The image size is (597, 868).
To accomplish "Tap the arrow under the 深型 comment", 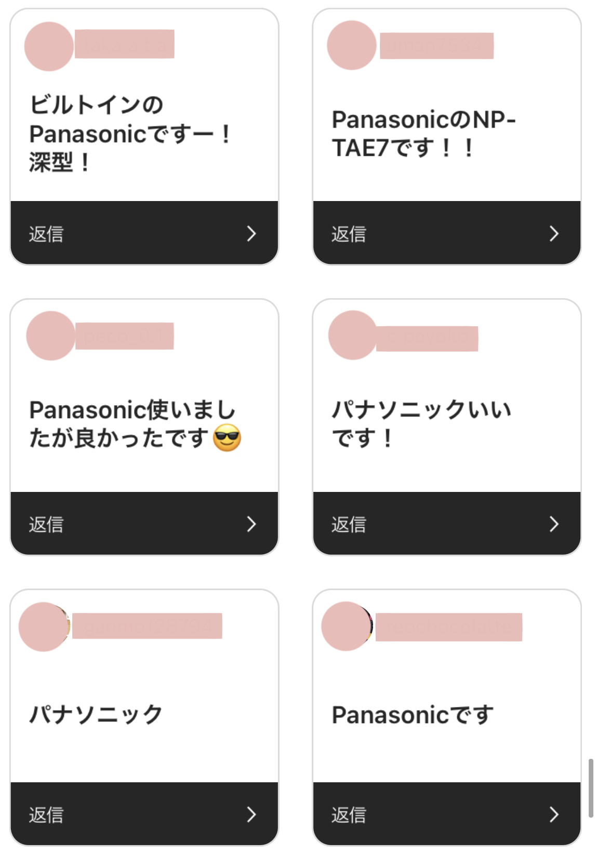I will [251, 234].
